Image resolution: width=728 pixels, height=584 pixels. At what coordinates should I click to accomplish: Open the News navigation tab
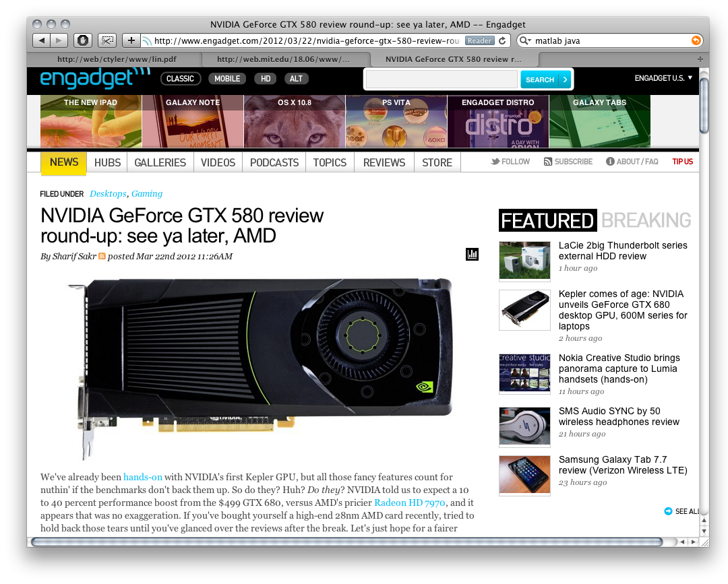click(63, 162)
